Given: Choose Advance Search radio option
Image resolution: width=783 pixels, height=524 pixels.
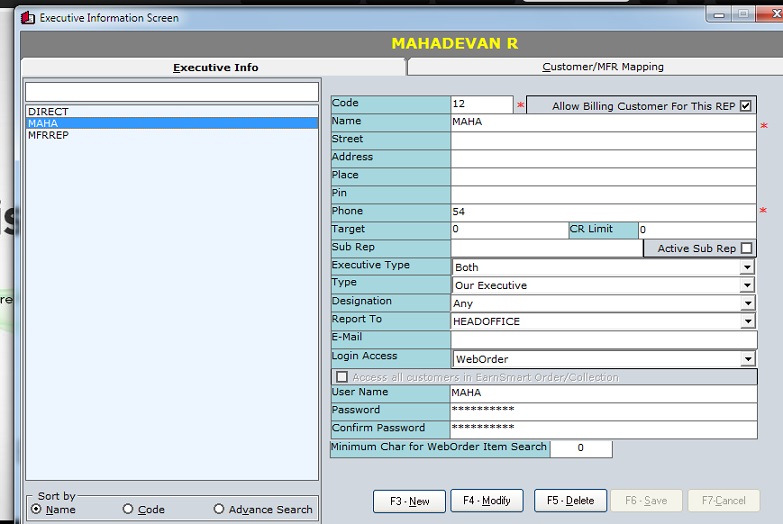Looking at the screenshot, I should 219,509.
